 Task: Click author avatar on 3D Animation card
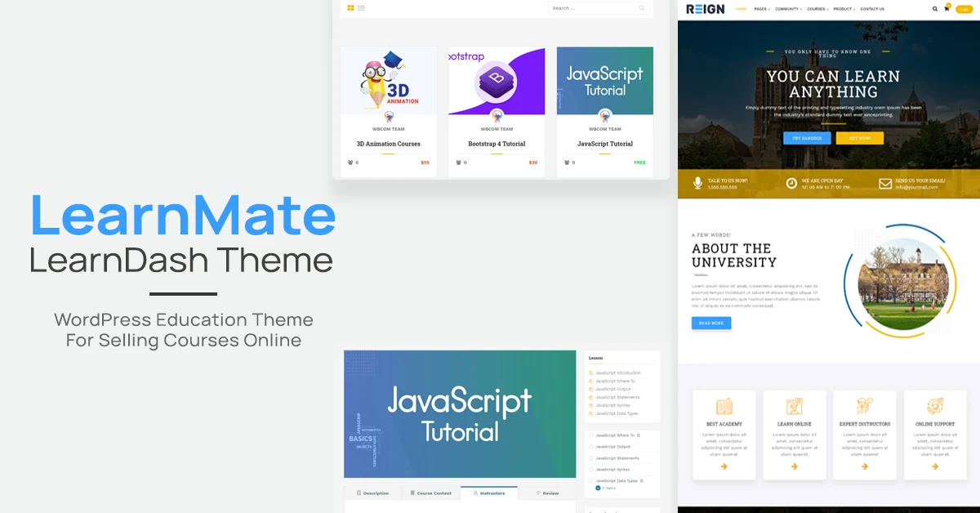(389, 116)
